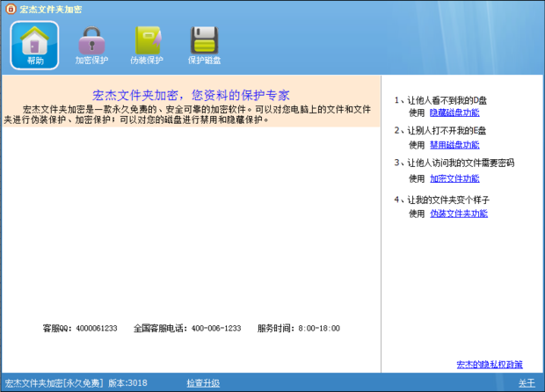Open the 隐藏磁盘功能 link
545x392 pixels.
454,113
